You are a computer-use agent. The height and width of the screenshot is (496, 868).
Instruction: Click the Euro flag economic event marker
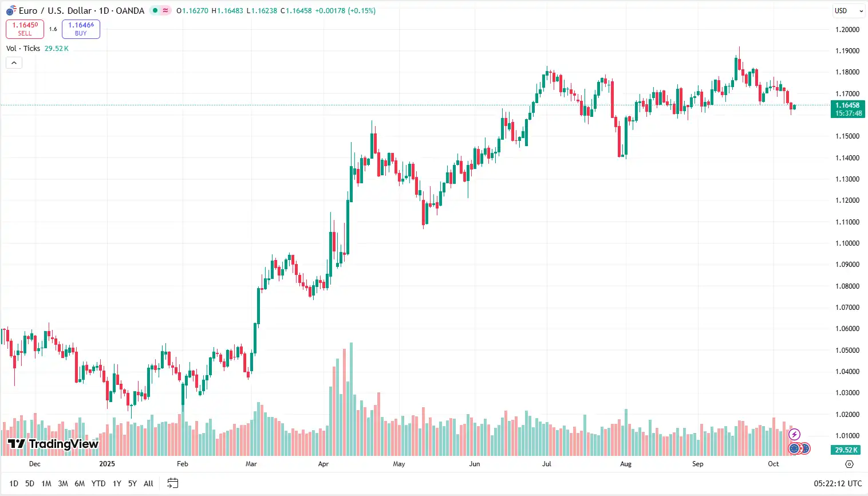[794, 448]
